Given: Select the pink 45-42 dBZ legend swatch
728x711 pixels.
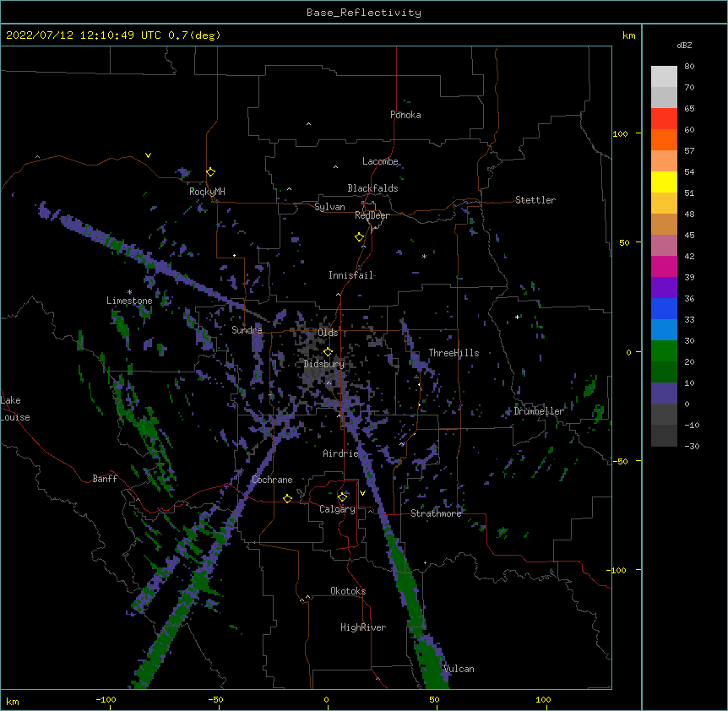Looking at the screenshot, I should click(x=664, y=246).
